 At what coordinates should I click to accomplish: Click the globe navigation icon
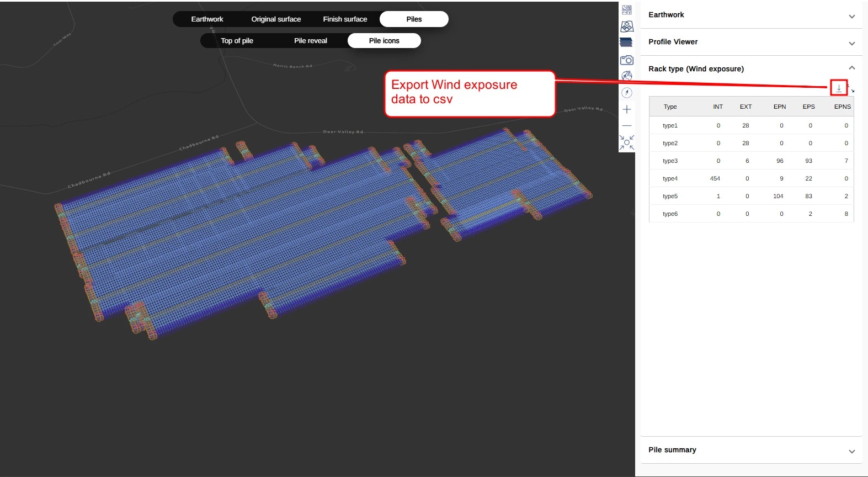pos(627,76)
